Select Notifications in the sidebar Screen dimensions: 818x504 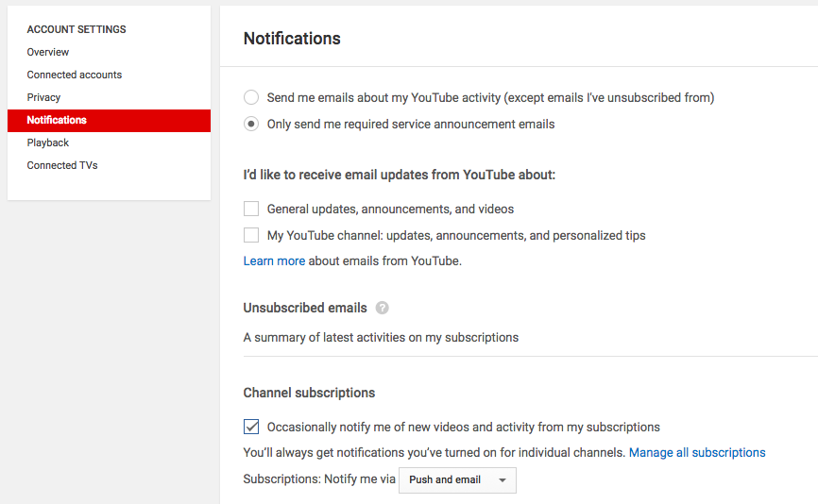(x=57, y=120)
